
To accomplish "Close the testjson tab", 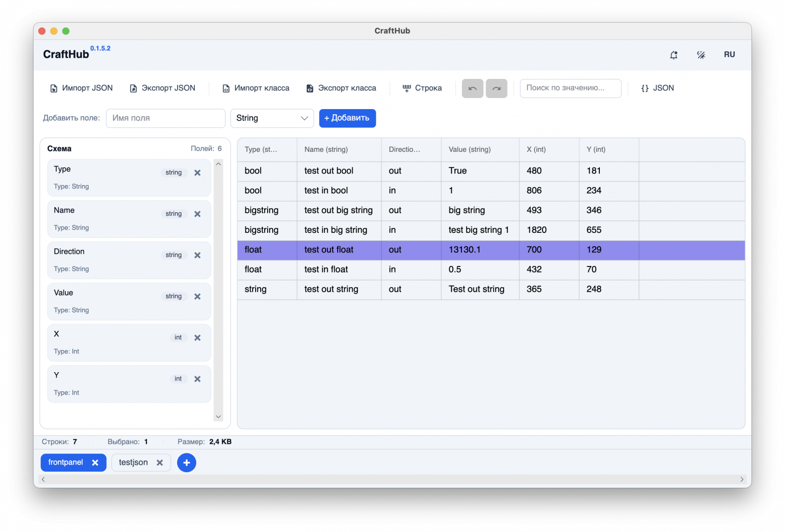I will coord(160,463).
